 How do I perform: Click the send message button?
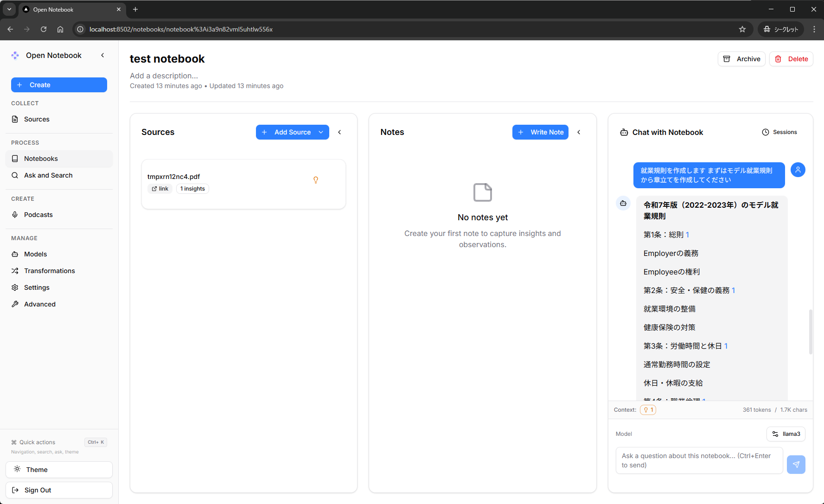(796, 465)
